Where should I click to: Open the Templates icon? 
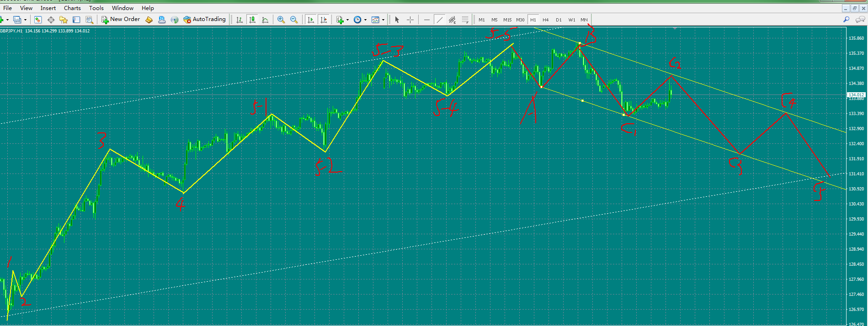point(375,20)
